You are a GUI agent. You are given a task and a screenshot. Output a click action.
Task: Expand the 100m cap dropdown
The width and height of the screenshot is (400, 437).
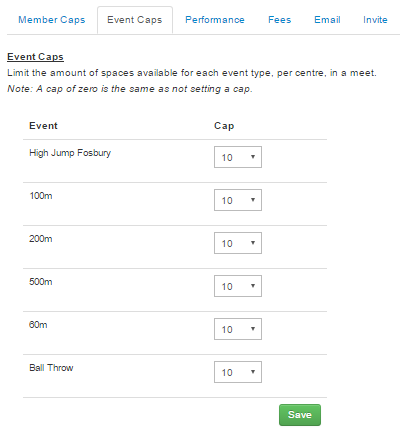point(238,200)
